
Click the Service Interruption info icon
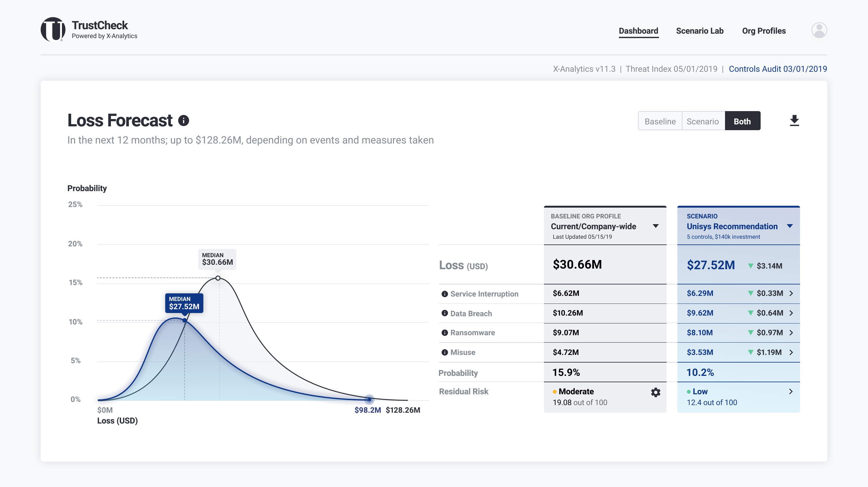(x=445, y=294)
